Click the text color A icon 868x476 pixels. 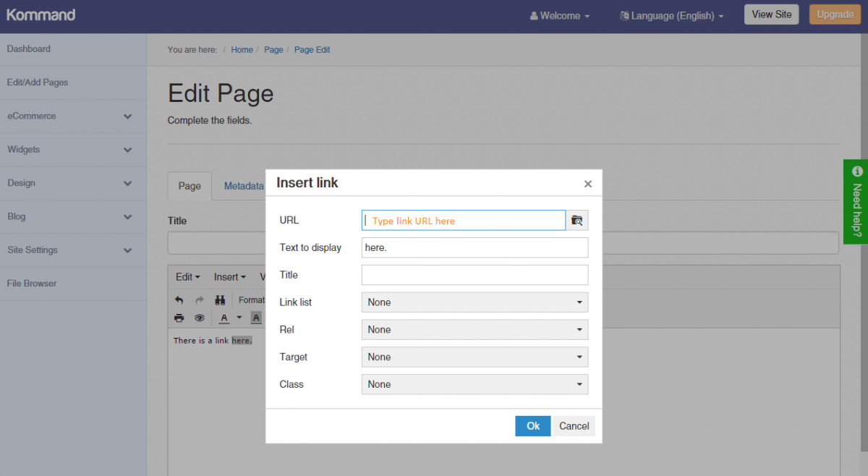click(224, 318)
